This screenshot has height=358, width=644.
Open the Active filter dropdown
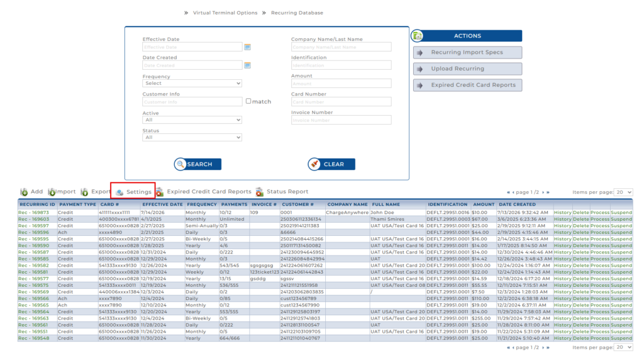coord(192,120)
